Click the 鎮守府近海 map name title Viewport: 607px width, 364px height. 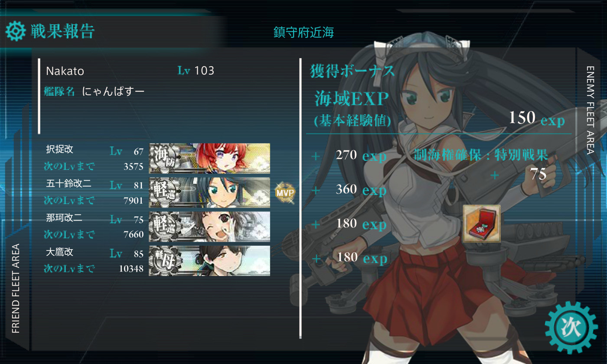303,32
